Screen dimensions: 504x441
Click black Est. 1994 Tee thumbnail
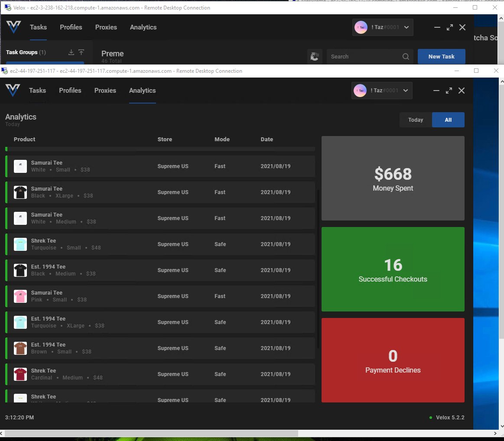coord(20,270)
